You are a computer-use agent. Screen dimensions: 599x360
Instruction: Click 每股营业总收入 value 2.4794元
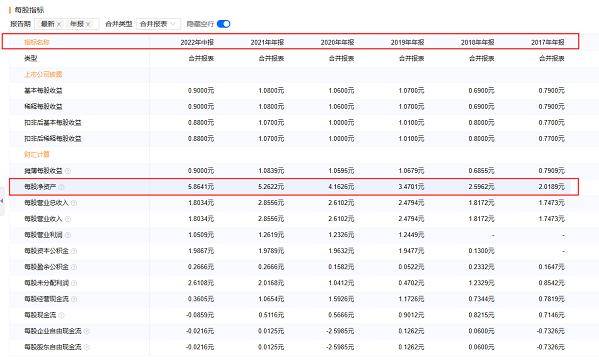(x=411, y=203)
